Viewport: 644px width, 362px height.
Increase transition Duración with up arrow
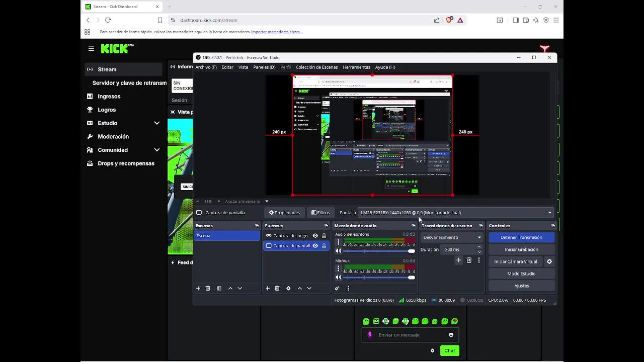[479, 247]
